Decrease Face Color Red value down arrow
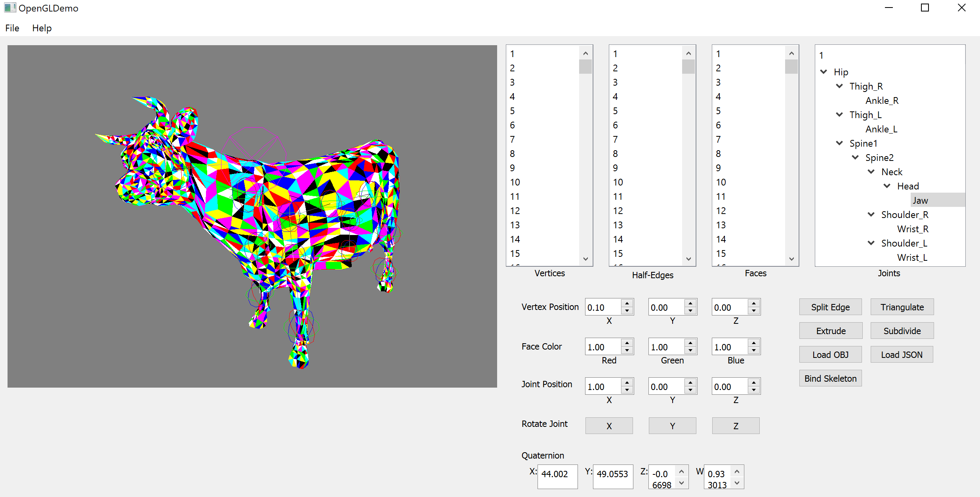980x497 pixels. point(627,350)
